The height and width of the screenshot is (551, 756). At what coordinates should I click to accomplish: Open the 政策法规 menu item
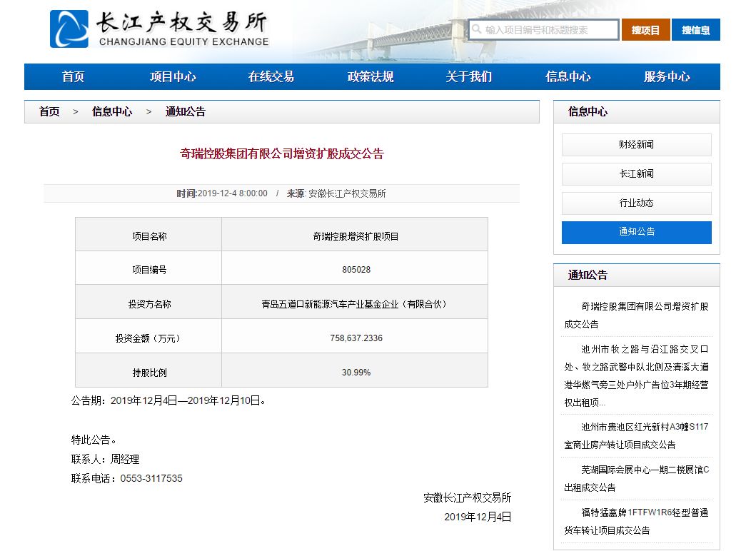click(x=371, y=76)
